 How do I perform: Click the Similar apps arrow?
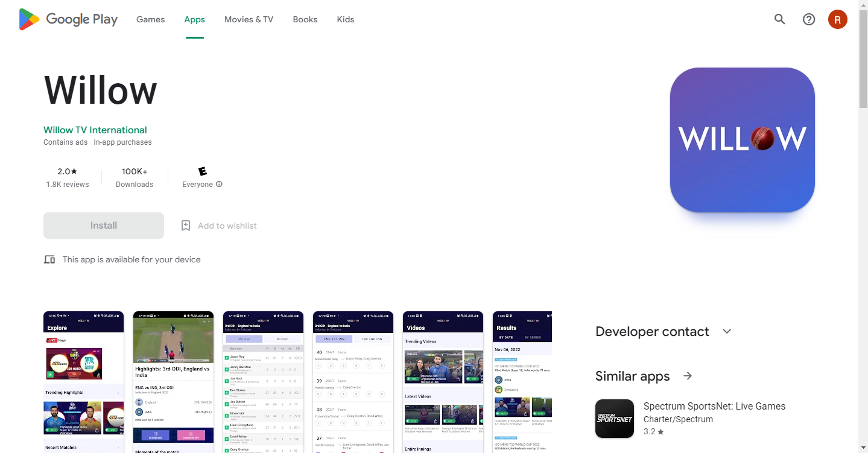pyautogui.click(x=688, y=376)
